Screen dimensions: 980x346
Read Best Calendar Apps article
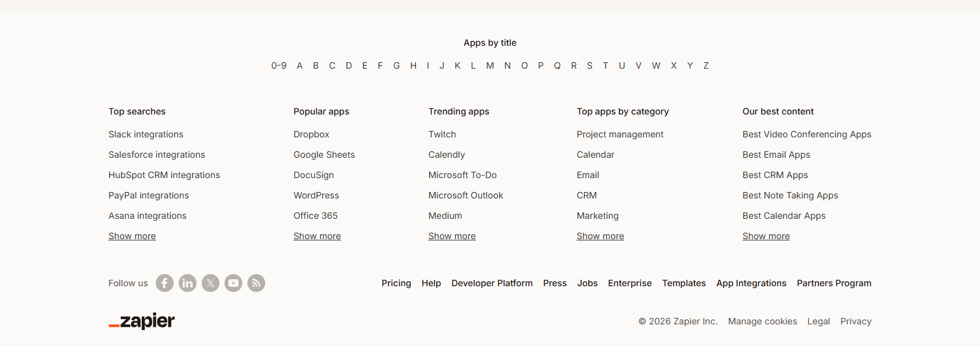tap(784, 216)
